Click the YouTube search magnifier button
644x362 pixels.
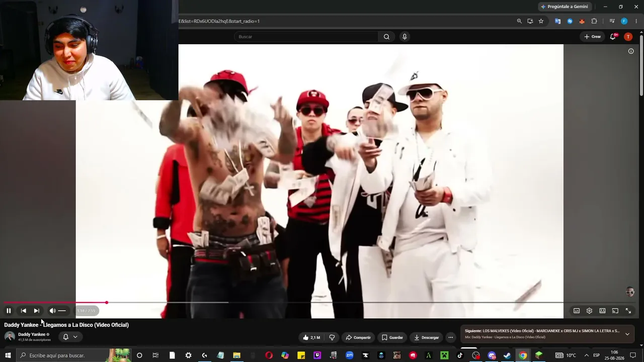tap(386, 37)
